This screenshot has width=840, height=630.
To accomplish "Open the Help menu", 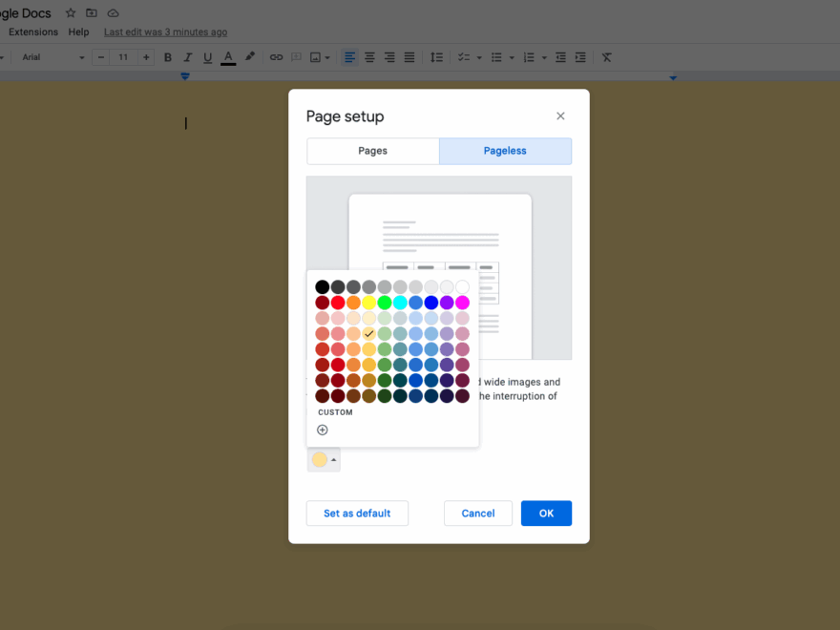I will [x=78, y=31].
